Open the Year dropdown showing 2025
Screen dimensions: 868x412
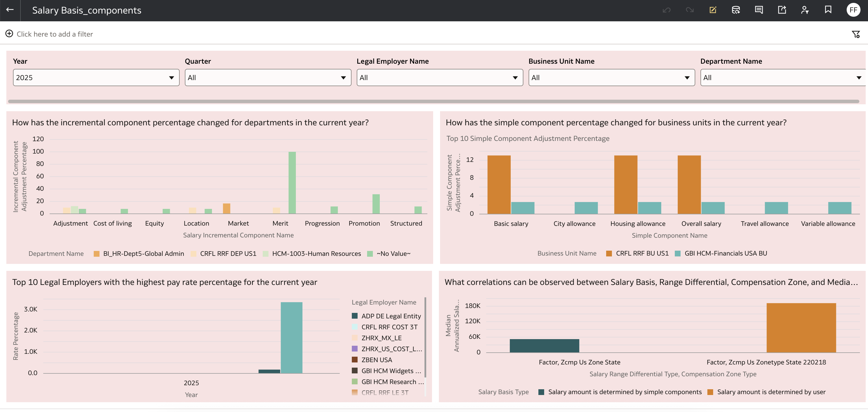(x=96, y=78)
